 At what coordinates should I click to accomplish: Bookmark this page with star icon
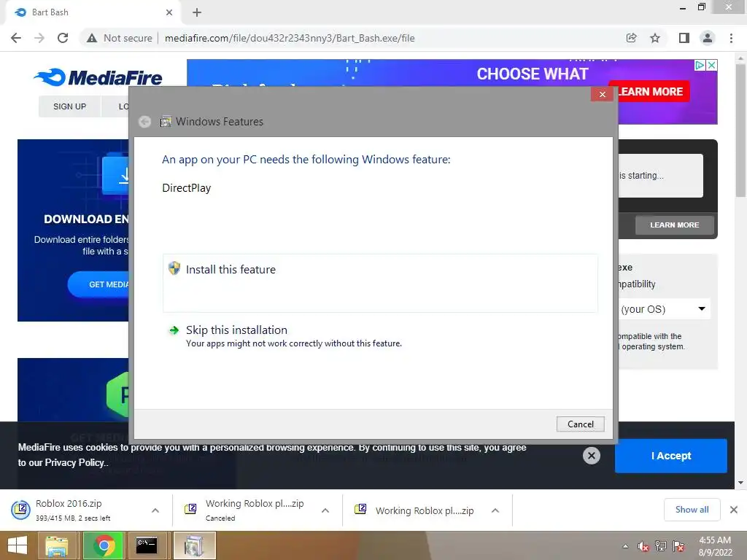(655, 38)
